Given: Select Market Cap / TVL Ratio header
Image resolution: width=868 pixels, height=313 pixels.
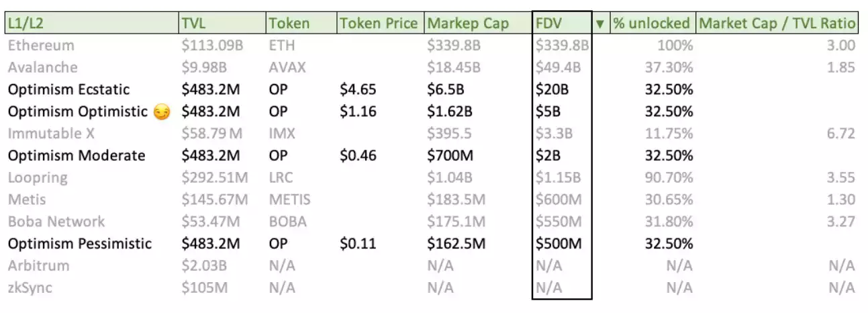Looking at the screenshot, I should [x=777, y=23].
